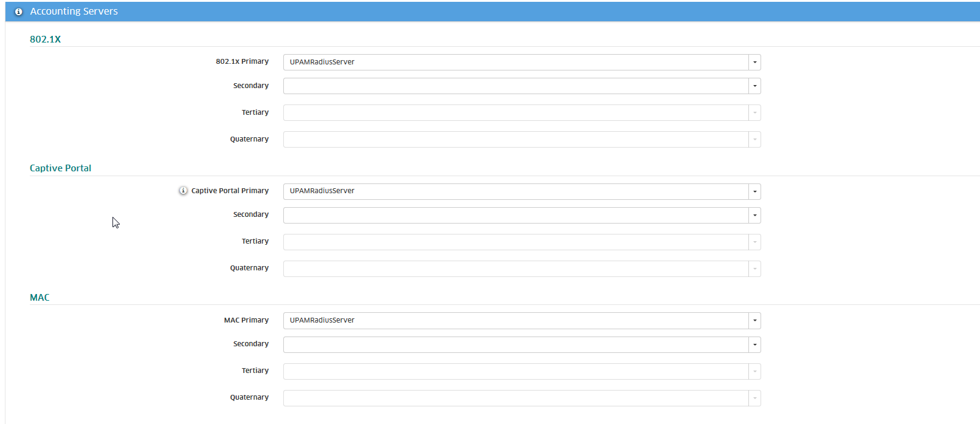Expand Captive Portal Secondary dropdown arrow
The height and width of the screenshot is (424, 980).
coord(754,215)
